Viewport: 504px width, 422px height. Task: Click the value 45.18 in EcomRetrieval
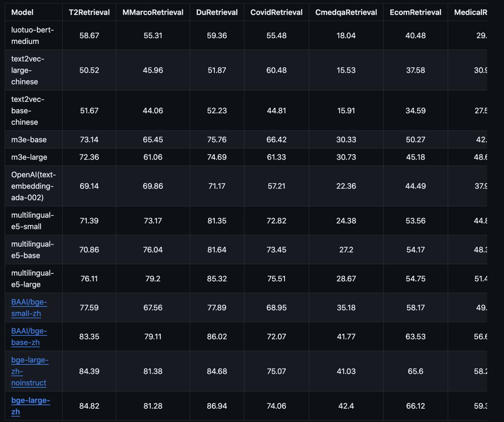click(415, 157)
